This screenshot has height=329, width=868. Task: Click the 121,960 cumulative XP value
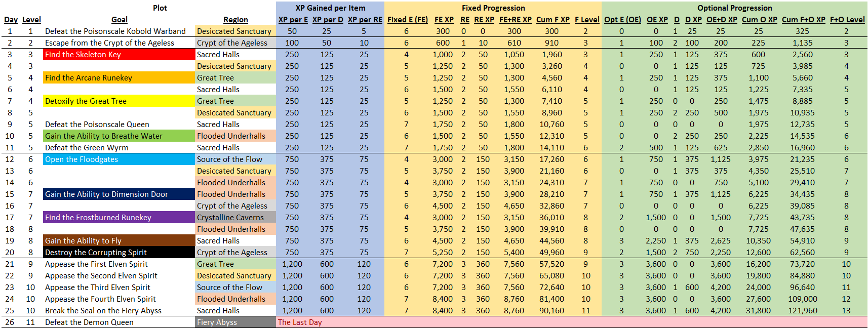coord(802,311)
